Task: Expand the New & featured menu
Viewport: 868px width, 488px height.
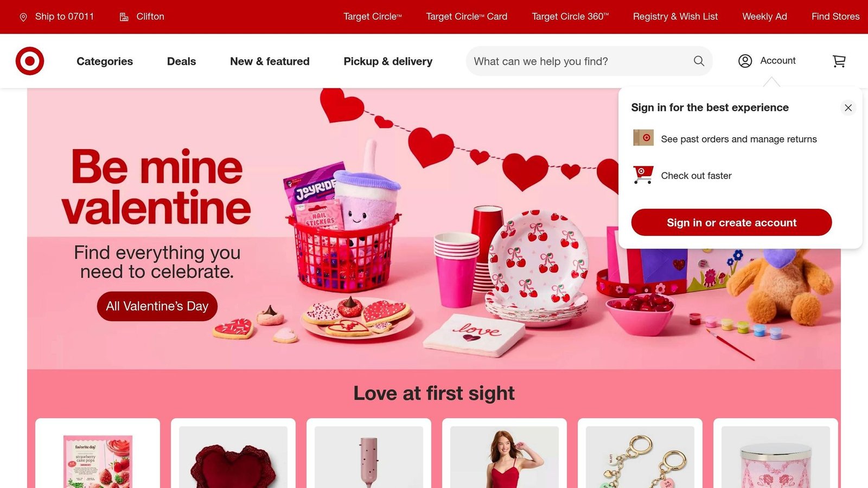Action: (270, 61)
